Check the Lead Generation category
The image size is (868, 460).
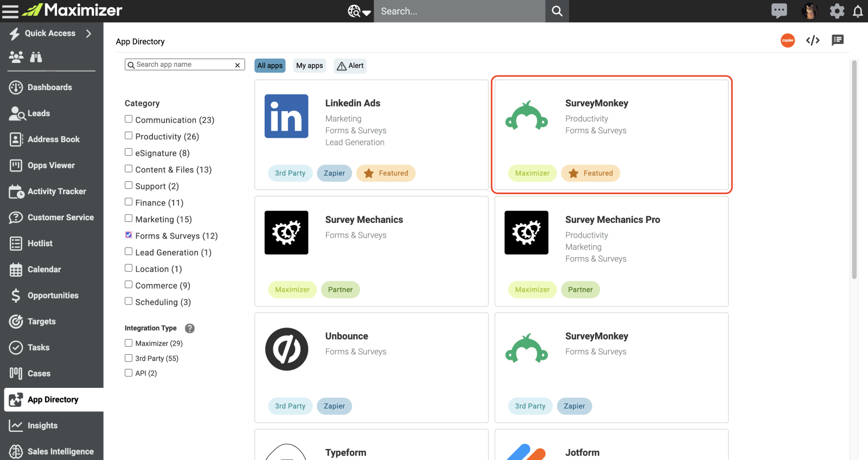click(x=129, y=252)
